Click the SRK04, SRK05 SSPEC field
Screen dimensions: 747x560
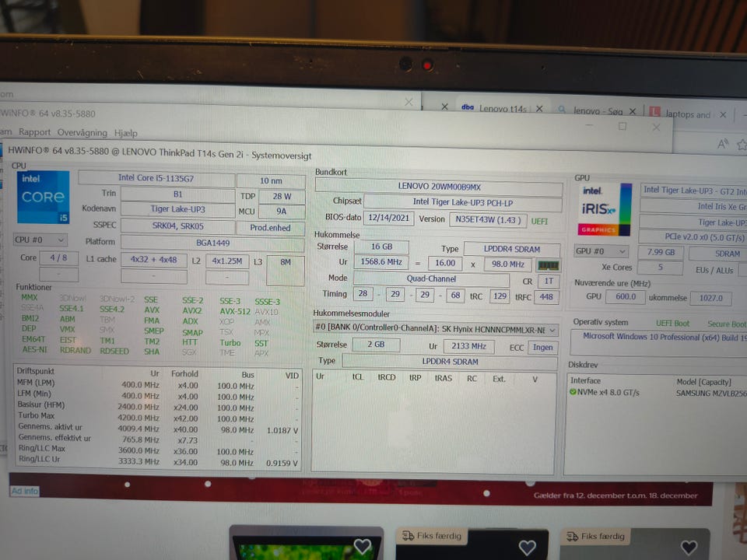tap(177, 226)
